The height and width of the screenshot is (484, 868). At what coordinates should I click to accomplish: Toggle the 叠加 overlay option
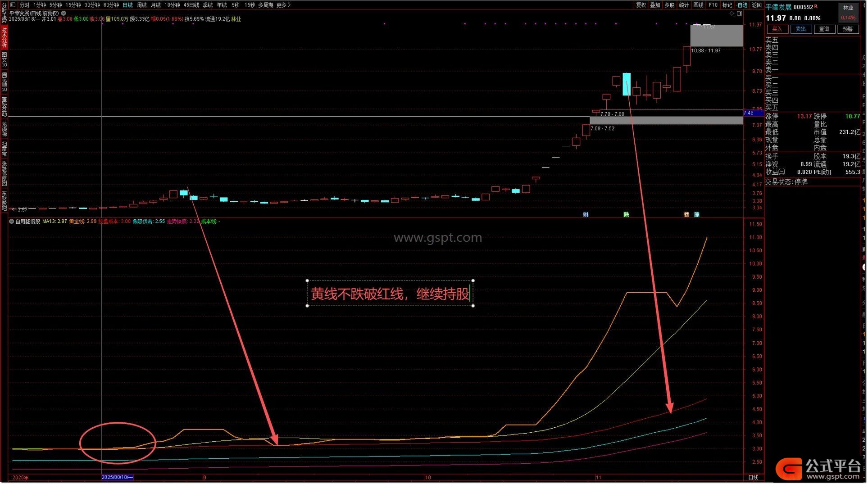point(655,5)
